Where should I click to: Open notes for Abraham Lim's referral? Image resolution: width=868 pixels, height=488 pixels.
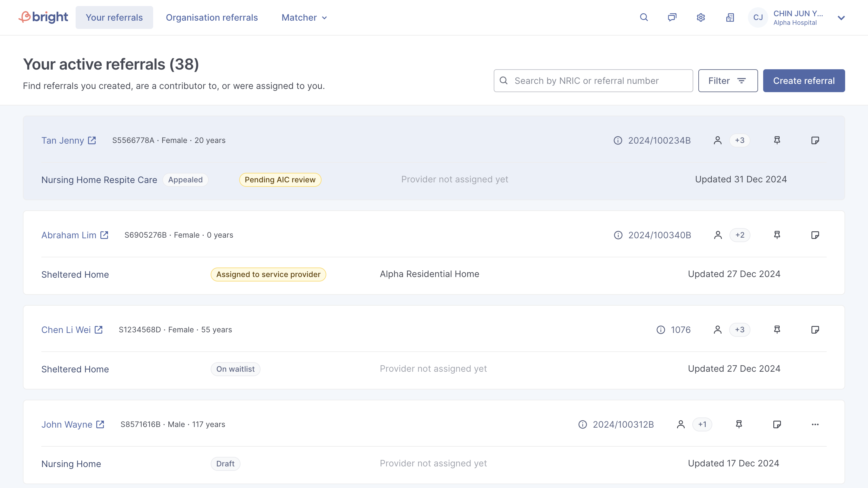pyautogui.click(x=815, y=235)
